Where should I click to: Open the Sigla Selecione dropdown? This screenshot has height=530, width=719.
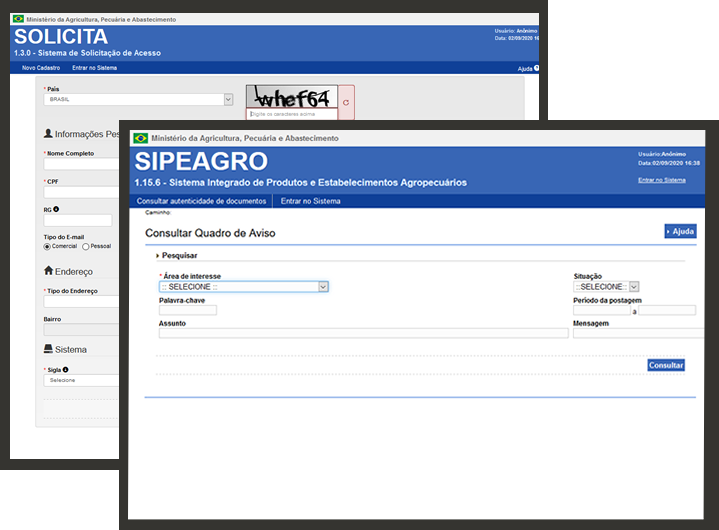click(81, 381)
